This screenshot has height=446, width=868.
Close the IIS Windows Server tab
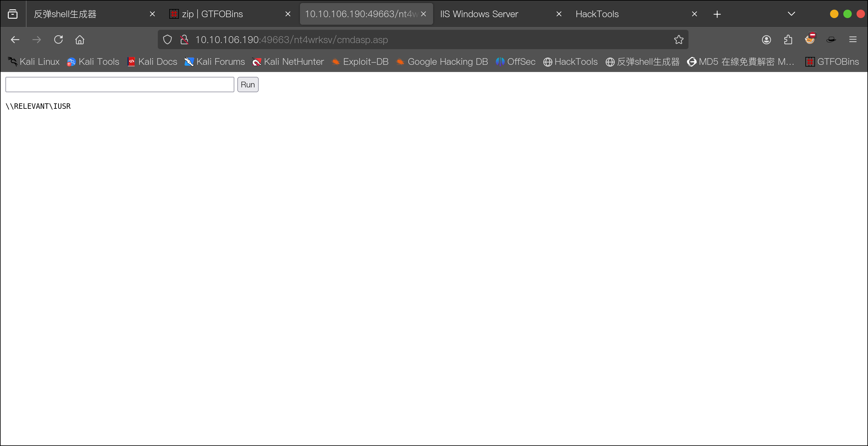pos(559,14)
